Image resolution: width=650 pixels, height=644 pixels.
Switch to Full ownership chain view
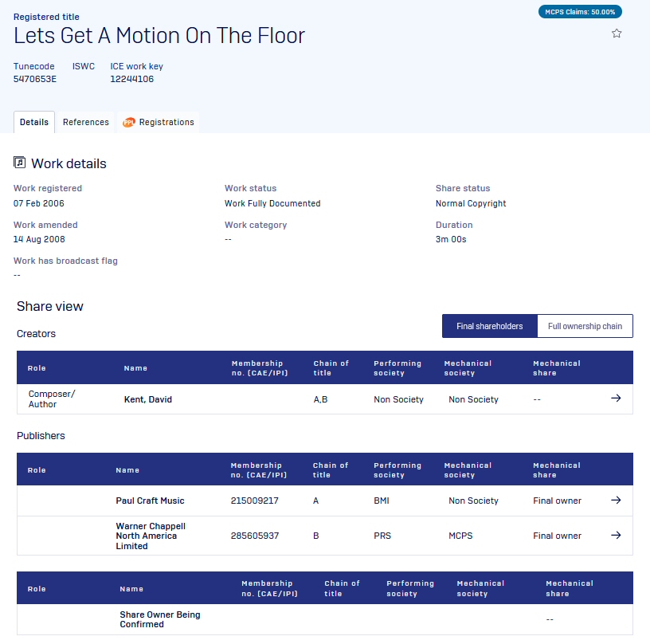[585, 326]
